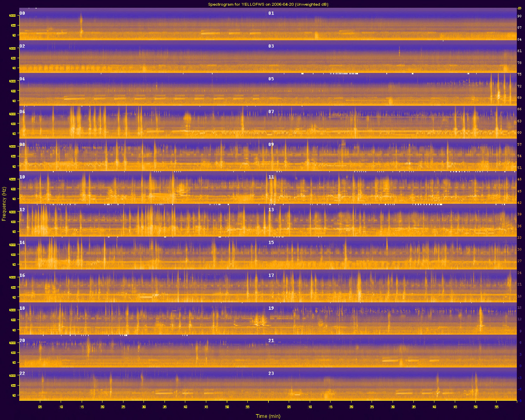This screenshot has height=420, width=525.
Task: Click the 69 value on dB scale
Action: coord(519,97)
